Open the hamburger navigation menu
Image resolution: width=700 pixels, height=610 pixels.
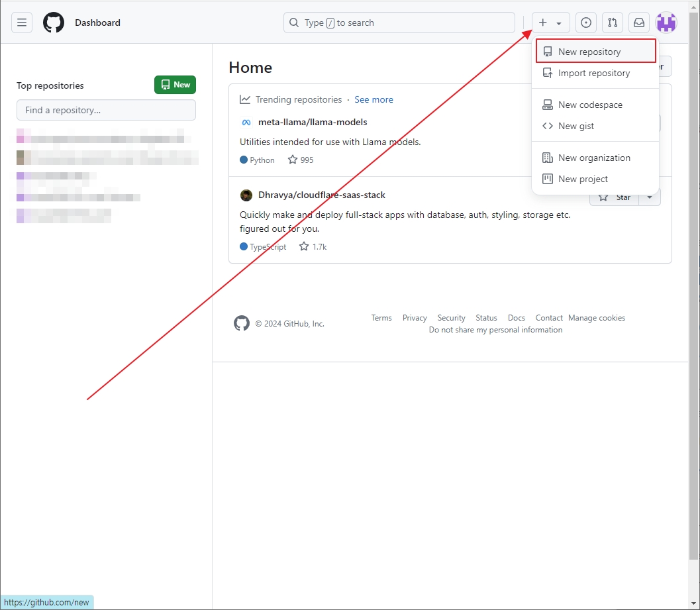pyautogui.click(x=21, y=23)
